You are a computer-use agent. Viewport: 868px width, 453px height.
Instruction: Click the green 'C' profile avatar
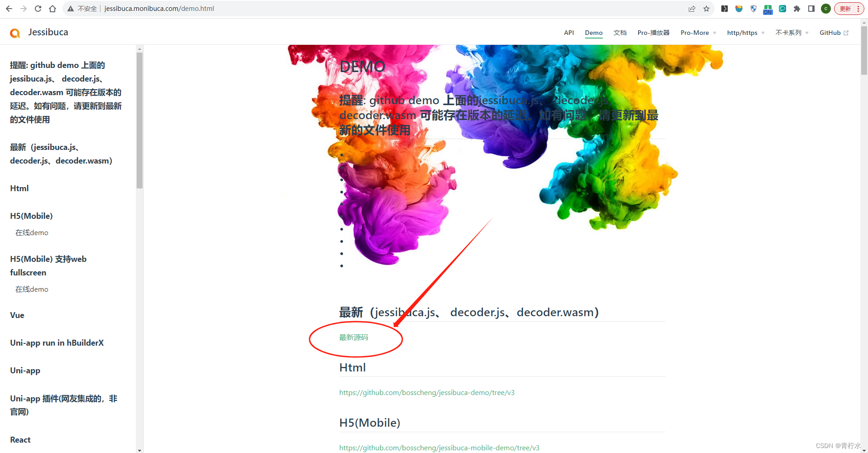coord(825,9)
